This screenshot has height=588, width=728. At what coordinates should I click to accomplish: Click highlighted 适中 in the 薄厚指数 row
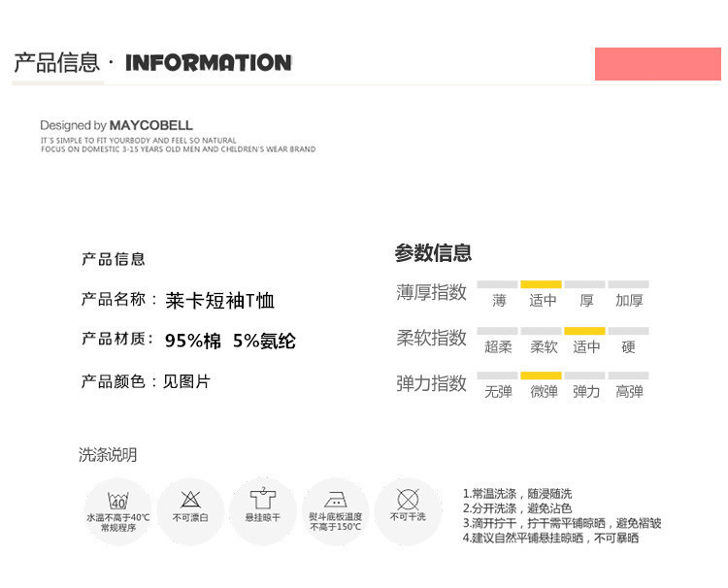click(543, 300)
